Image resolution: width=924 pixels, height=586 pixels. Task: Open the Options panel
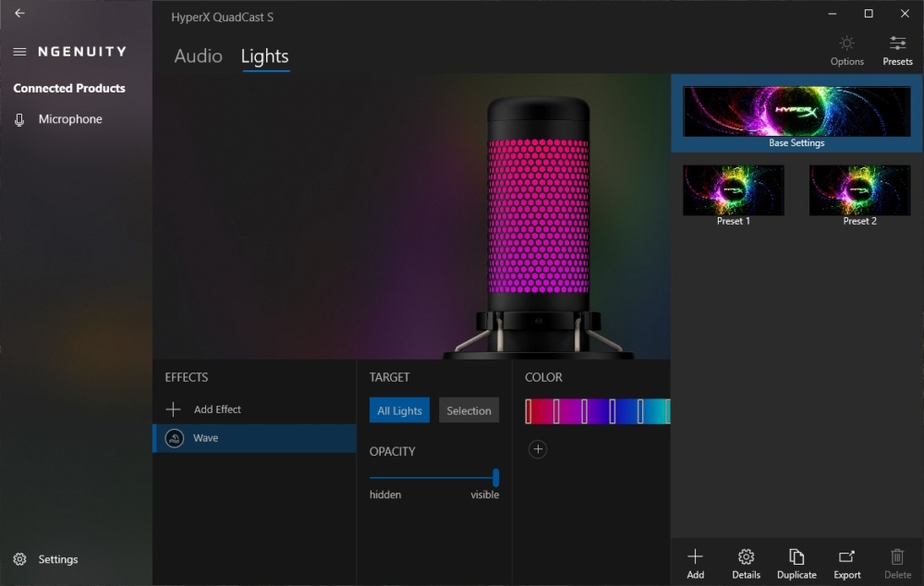(846, 51)
